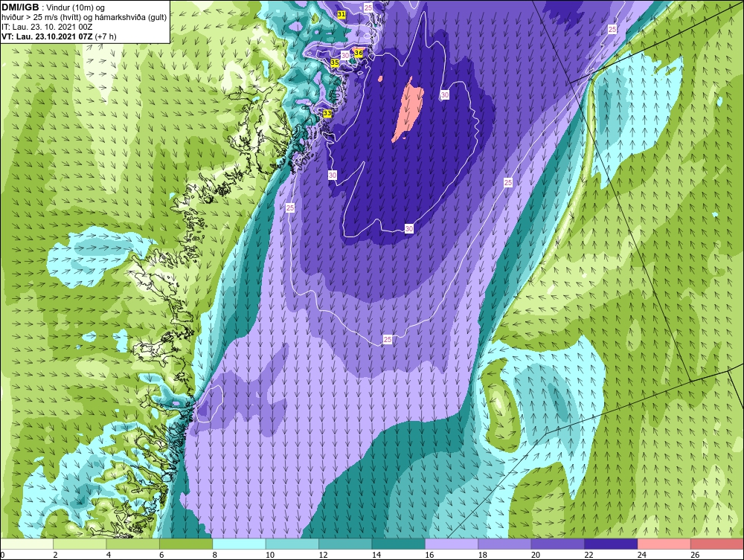Click the legend scale number 14
Viewport: 744px width, 560px height.
click(376, 555)
